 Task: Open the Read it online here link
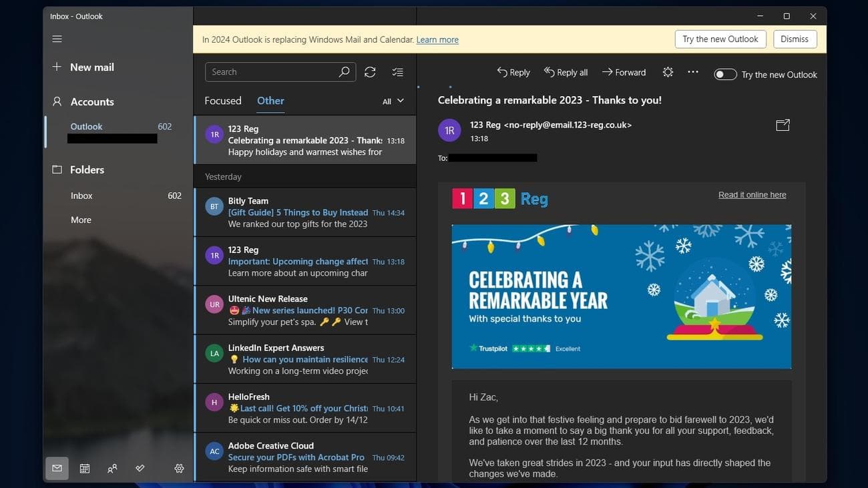click(752, 194)
